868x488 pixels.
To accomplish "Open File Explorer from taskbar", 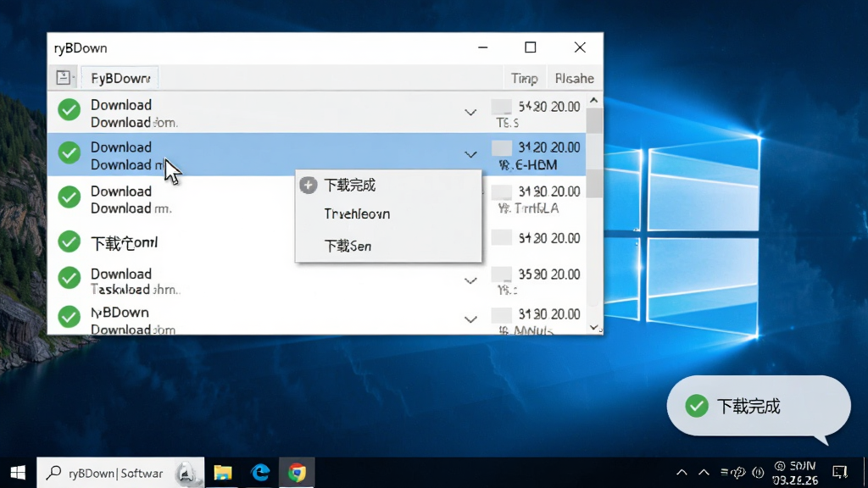I will pos(223,473).
